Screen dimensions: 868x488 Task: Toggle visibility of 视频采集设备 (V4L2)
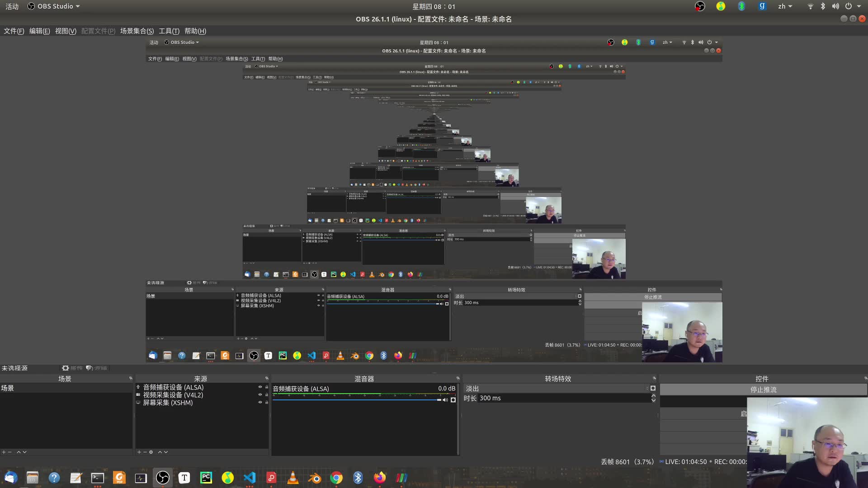pyautogui.click(x=260, y=395)
